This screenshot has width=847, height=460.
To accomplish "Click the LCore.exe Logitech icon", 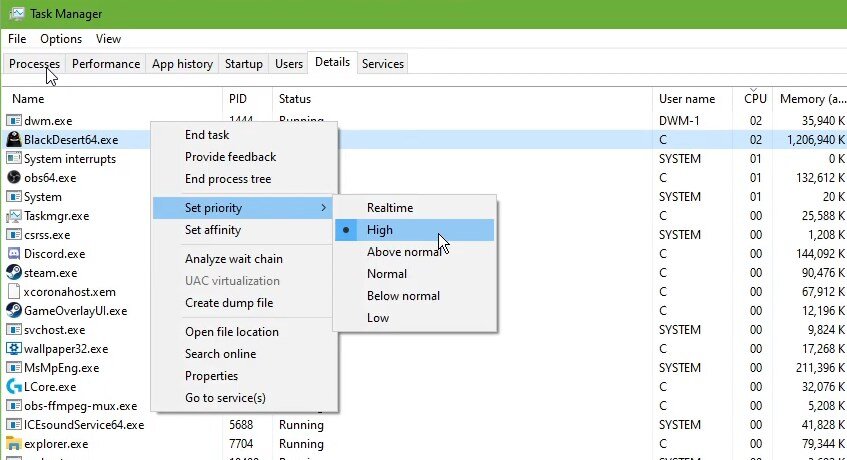I will pos(14,387).
